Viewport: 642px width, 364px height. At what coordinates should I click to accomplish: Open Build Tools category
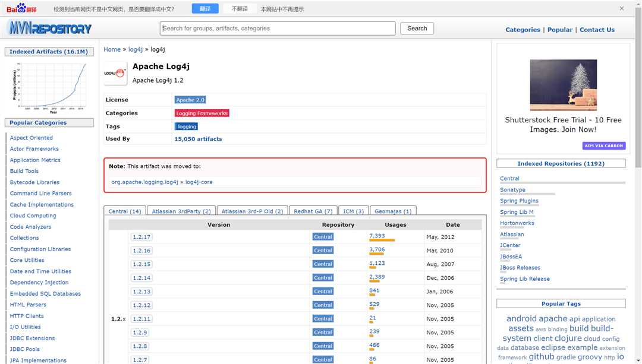pos(24,171)
